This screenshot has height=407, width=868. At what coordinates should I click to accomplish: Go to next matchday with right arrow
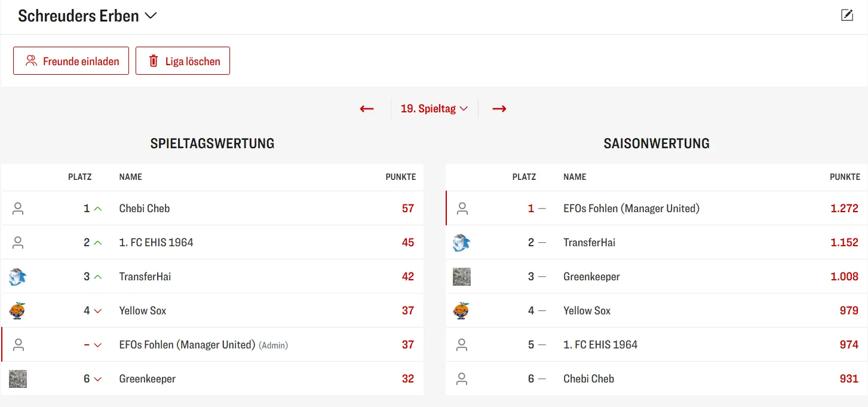(499, 109)
